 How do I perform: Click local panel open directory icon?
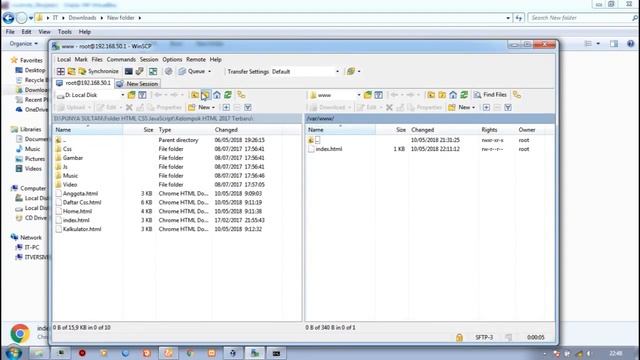point(131,95)
